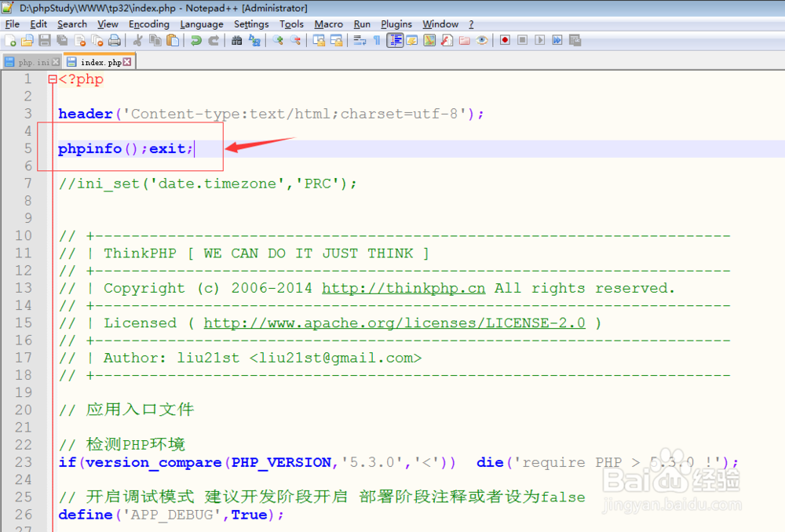Open the Run menu
This screenshot has width=785, height=532.
362,24
